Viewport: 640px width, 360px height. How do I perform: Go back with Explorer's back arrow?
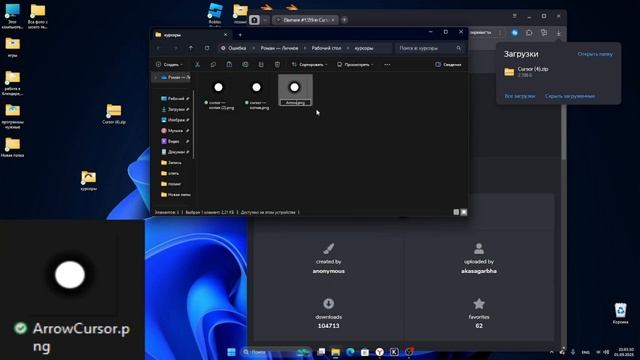click(x=159, y=48)
